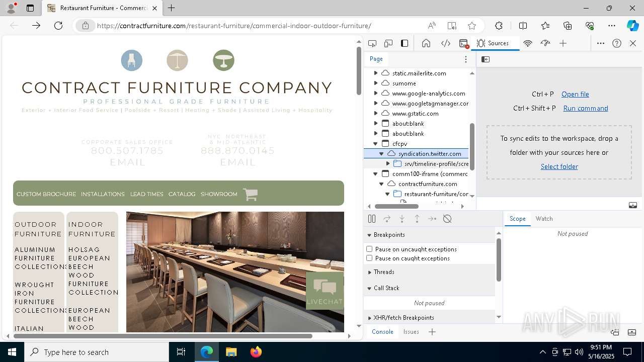Image resolution: width=644 pixels, height=362 pixels.
Task: Click the Run command link
Action: 586,108
